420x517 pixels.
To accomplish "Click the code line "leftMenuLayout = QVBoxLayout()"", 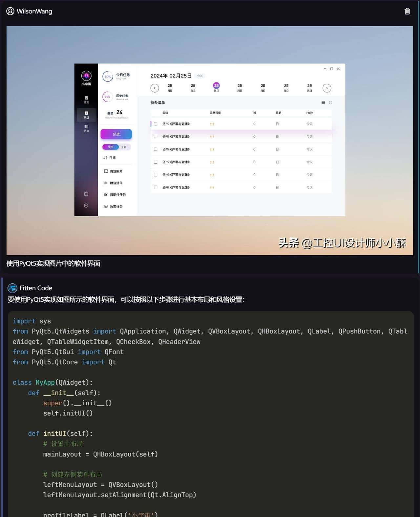I will click(x=101, y=485).
